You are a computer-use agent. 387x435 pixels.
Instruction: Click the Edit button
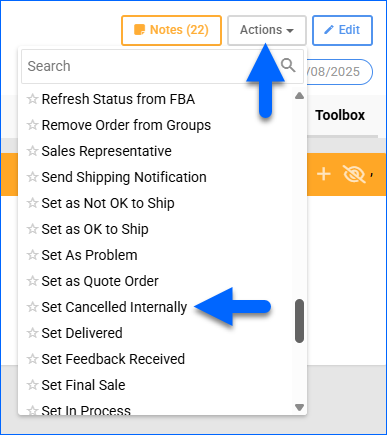(x=342, y=30)
